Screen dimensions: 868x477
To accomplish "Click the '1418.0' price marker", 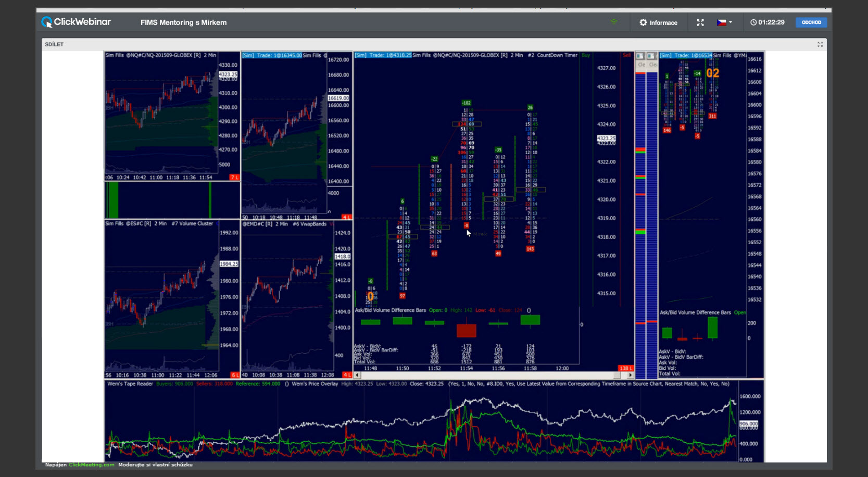I will 342,257.
